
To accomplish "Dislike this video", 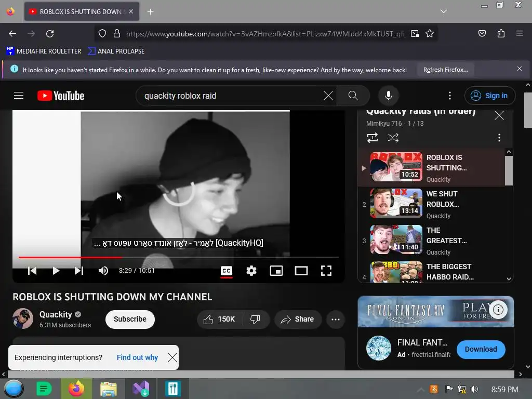I will tap(255, 319).
